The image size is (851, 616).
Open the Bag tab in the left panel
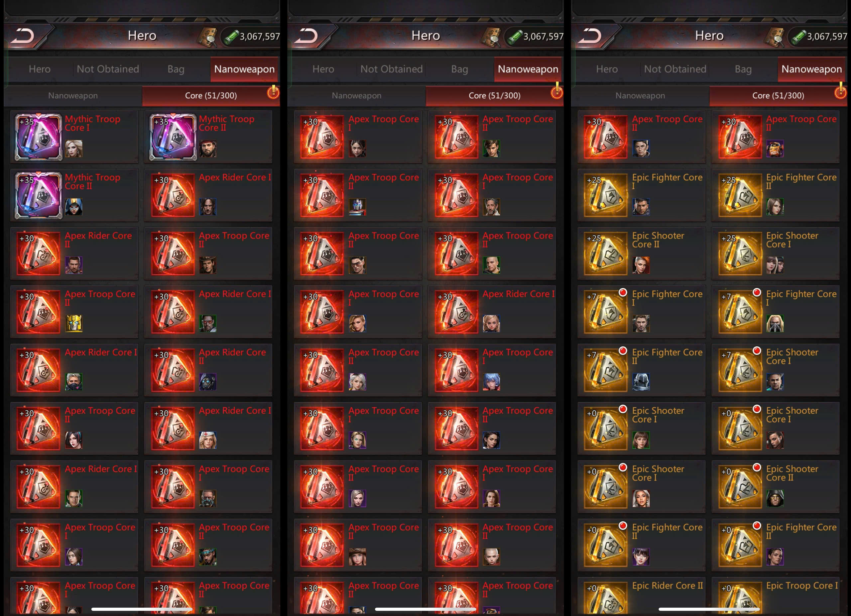coord(176,69)
